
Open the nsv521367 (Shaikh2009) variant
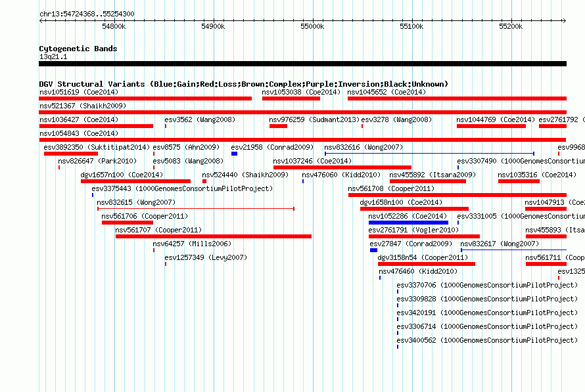point(83,106)
